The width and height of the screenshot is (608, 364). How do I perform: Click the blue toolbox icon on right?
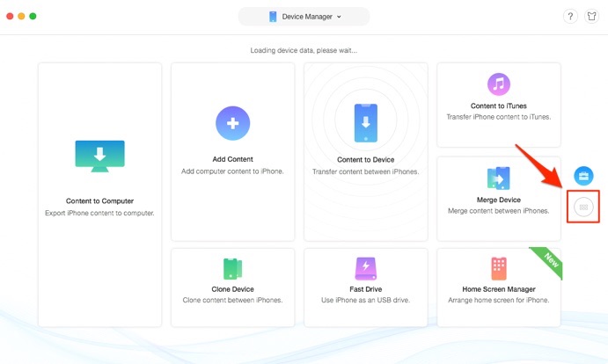coord(583,176)
